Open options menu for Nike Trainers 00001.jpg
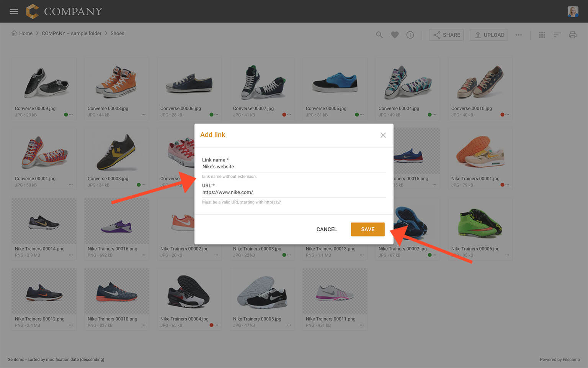588x368 pixels. click(507, 185)
